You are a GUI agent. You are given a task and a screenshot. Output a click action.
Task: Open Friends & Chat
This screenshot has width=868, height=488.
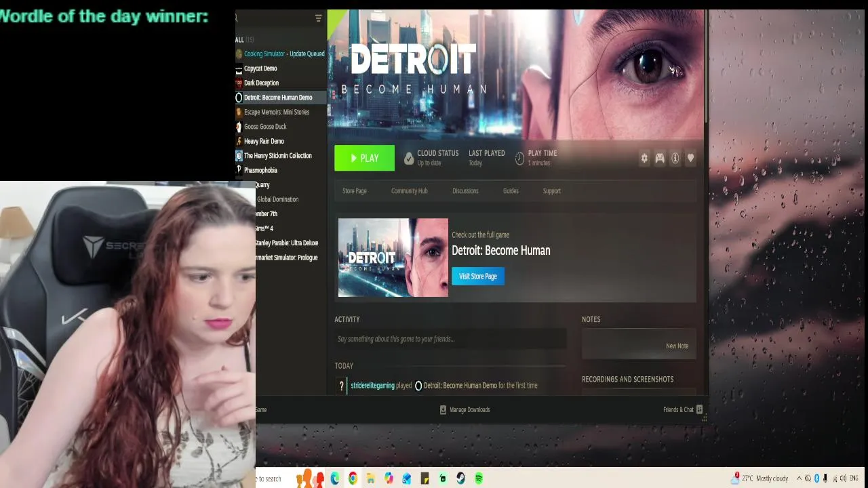pyautogui.click(x=682, y=409)
